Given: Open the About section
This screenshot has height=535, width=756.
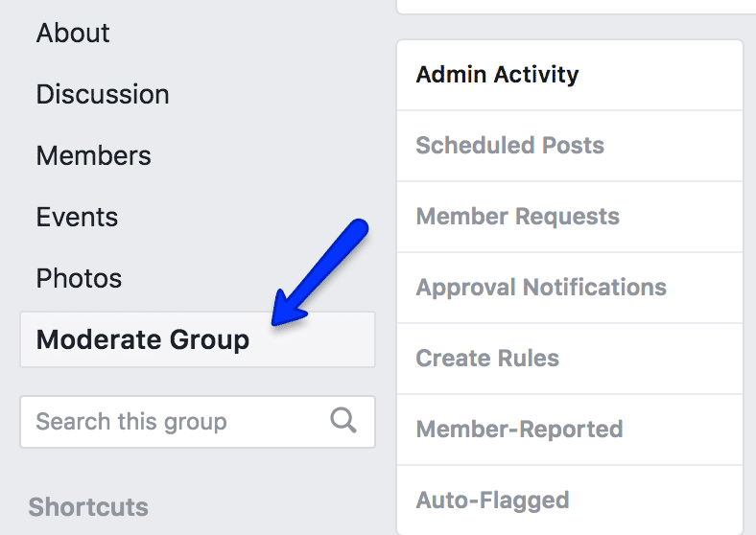Looking at the screenshot, I should [x=73, y=33].
